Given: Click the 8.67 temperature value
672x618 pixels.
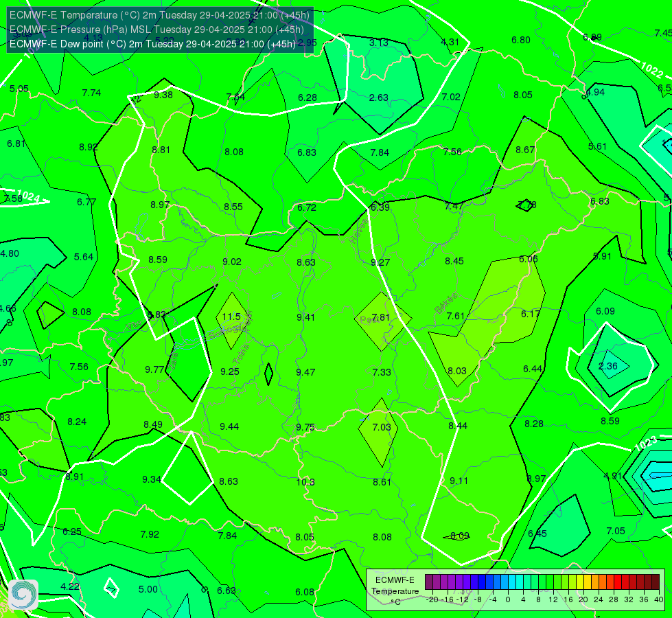Looking at the screenshot, I should (525, 150).
